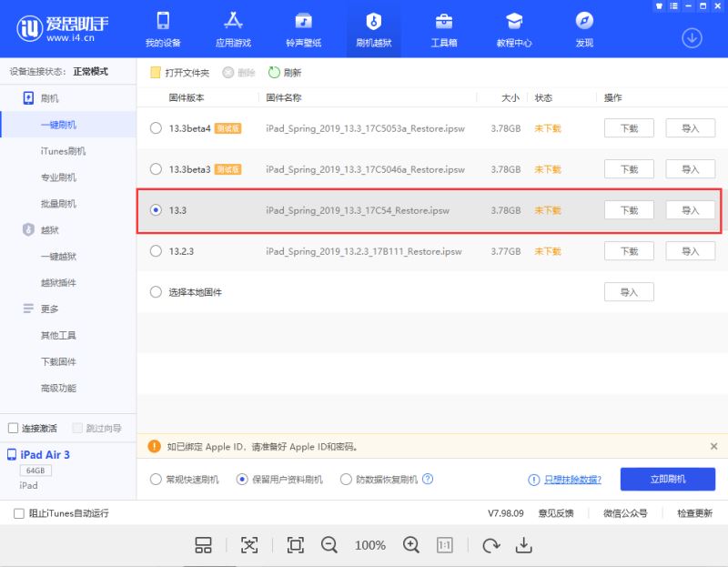
Task: Click 导入 in the 选择本地固件 row
Action: pos(629,291)
